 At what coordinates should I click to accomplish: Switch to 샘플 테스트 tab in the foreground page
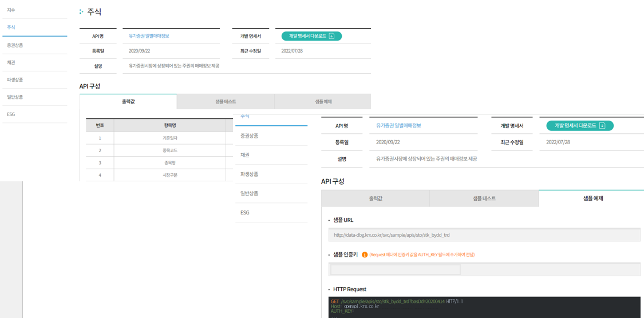click(x=484, y=198)
